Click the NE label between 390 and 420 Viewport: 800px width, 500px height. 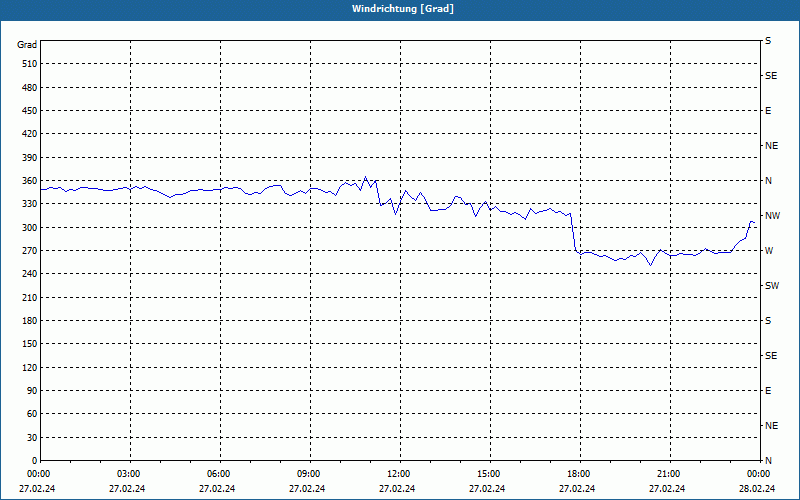tap(772, 146)
